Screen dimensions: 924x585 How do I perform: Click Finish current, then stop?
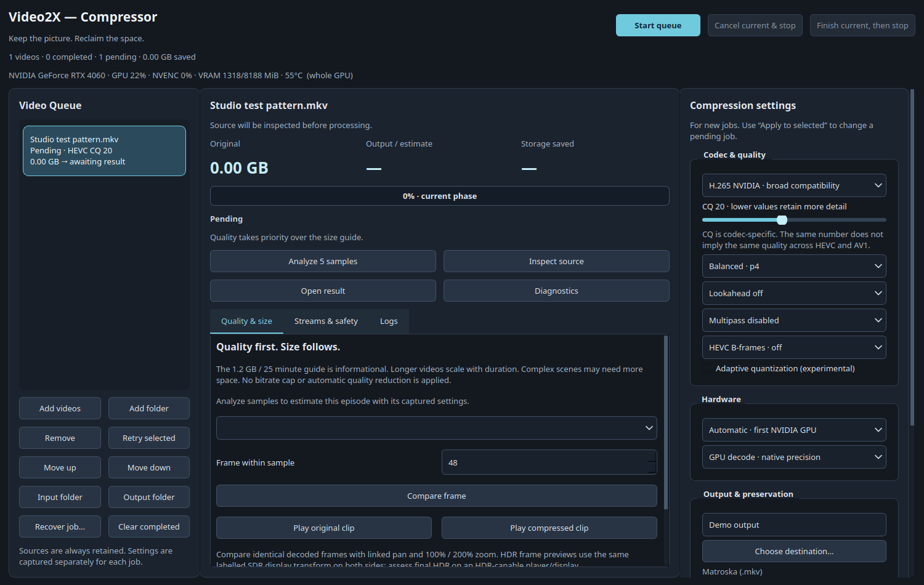[862, 25]
